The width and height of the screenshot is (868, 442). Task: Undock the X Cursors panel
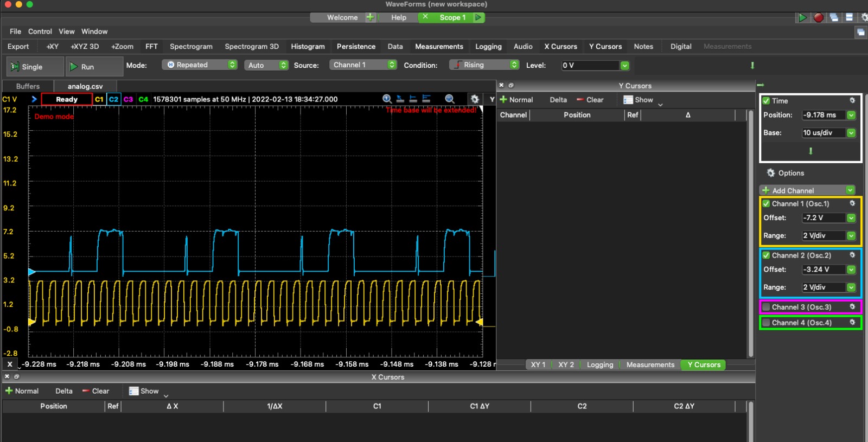pyautogui.click(x=16, y=376)
